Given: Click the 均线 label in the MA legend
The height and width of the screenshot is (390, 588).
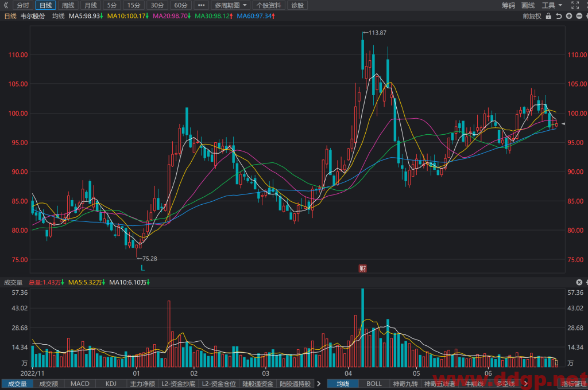Looking at the screenshot, I should tap(58, 16).
